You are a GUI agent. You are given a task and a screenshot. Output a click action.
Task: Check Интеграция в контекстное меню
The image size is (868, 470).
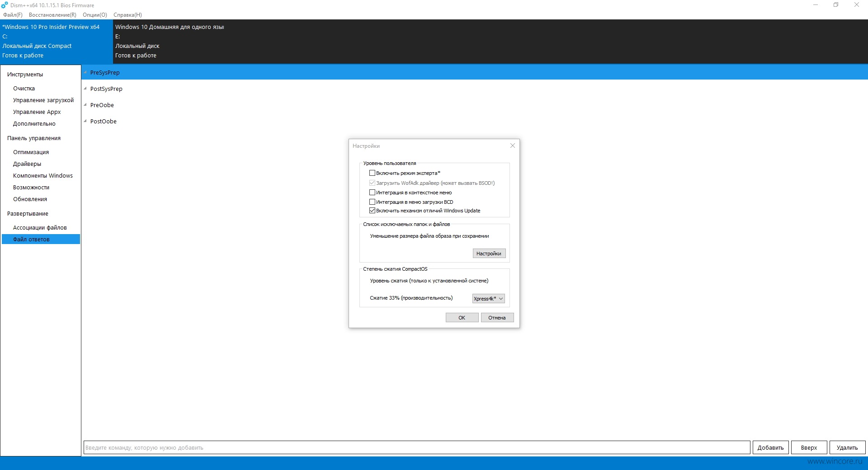pos(372,193)
